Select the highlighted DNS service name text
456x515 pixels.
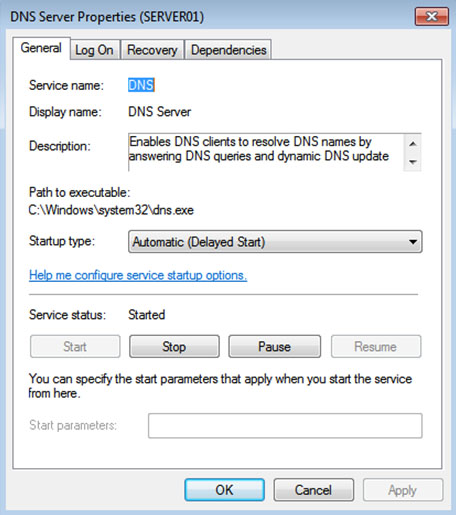point(141,85)
